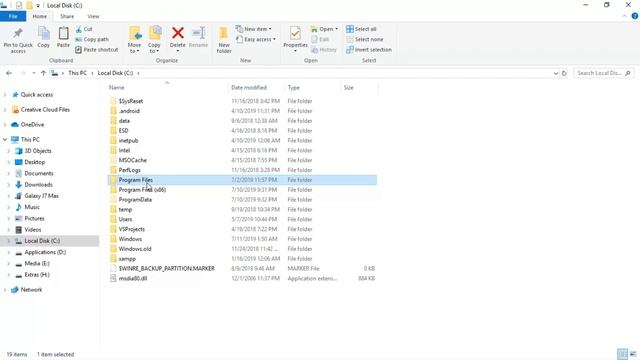Select Media (E:) drive in navigation pane

pyautogui.click(x=37, y=264)
